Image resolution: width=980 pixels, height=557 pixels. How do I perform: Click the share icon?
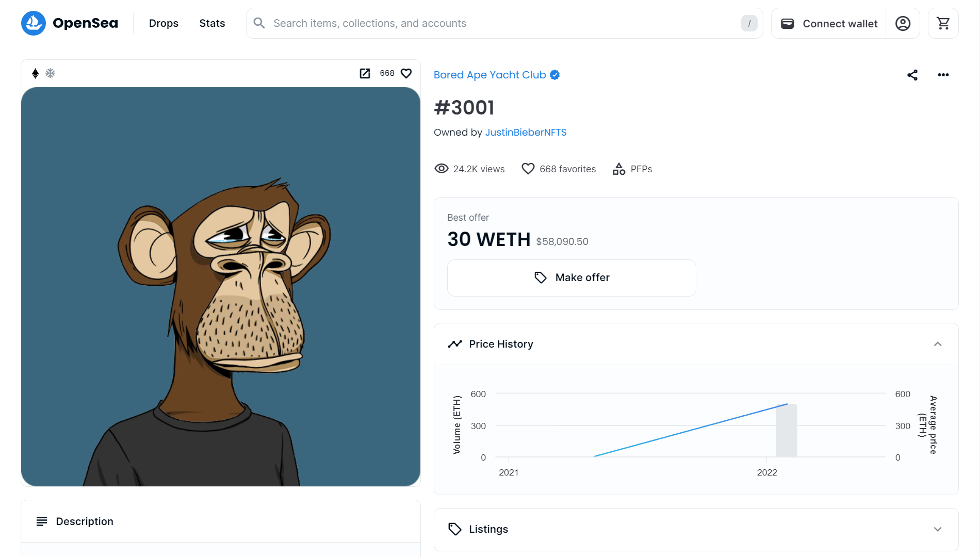pyautogui.click(x=912, y=75)
